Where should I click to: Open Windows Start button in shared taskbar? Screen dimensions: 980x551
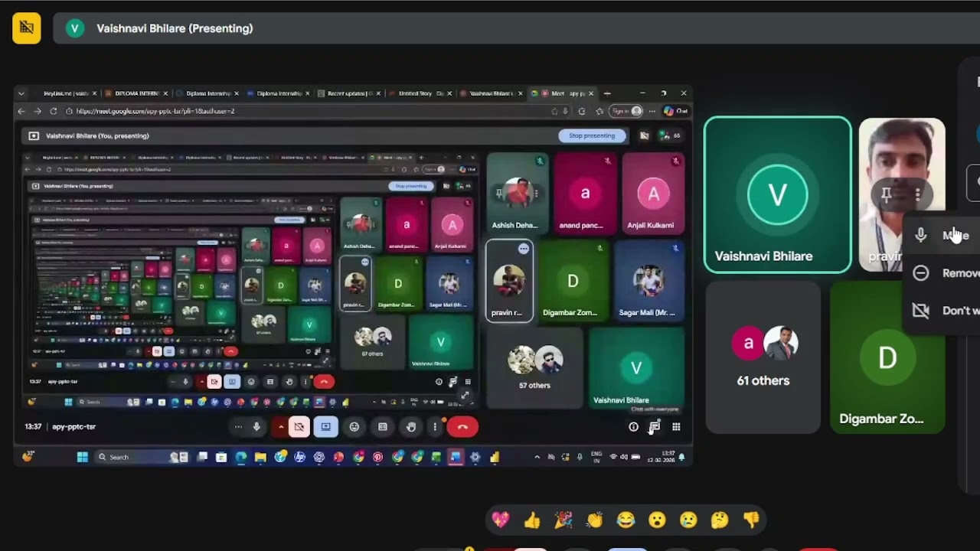point(82,457)
